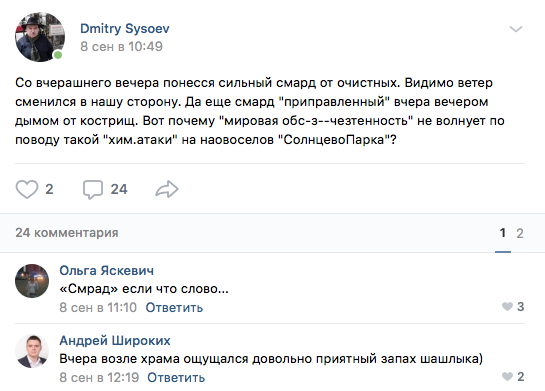Select comments page 1
545x391 pixels.
(x=503, y=233)
